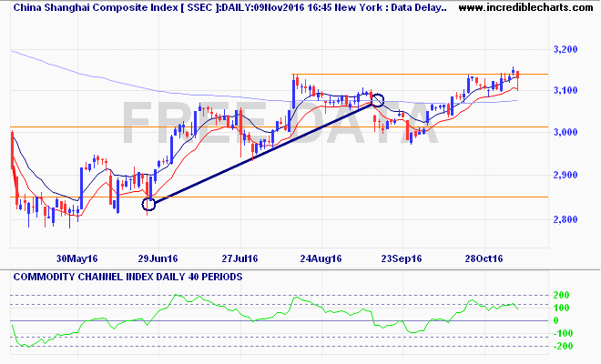Click the trendline end circle in mid-September
This screenshot has height=364, width=601.
(x=378, y=100)
